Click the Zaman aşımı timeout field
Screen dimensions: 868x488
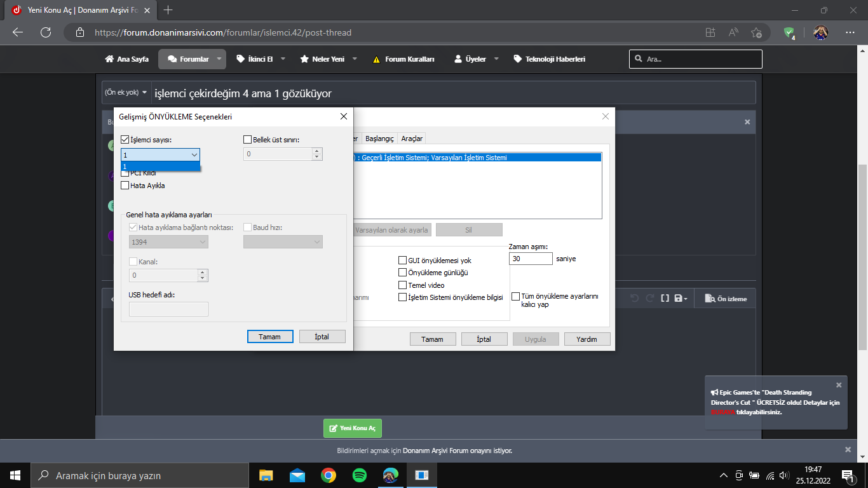pos(531,259)
